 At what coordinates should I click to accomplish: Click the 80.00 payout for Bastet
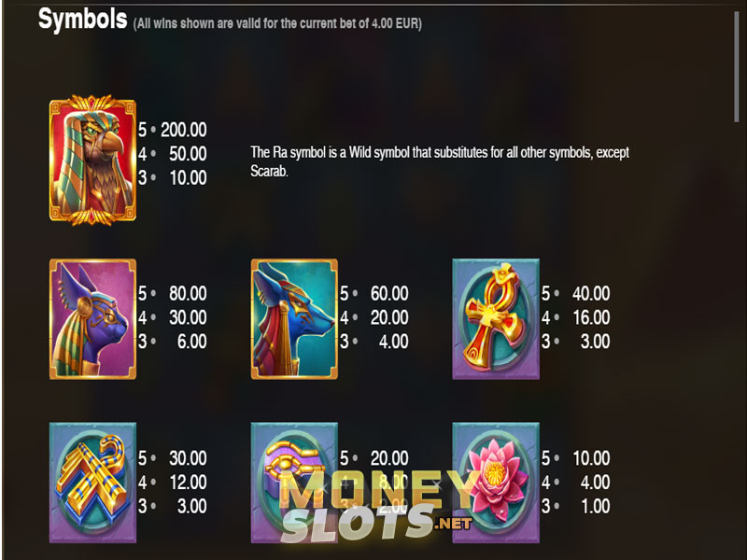coord(188,293)
